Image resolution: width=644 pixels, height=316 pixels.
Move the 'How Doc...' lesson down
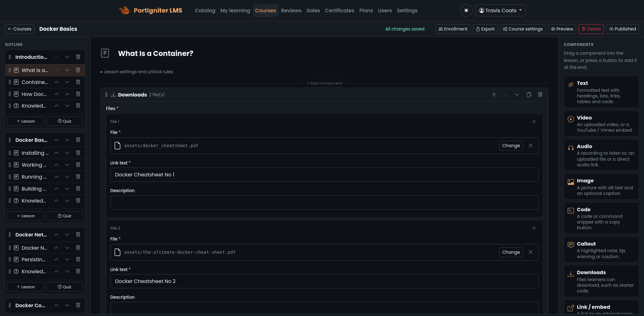(67, 94)
